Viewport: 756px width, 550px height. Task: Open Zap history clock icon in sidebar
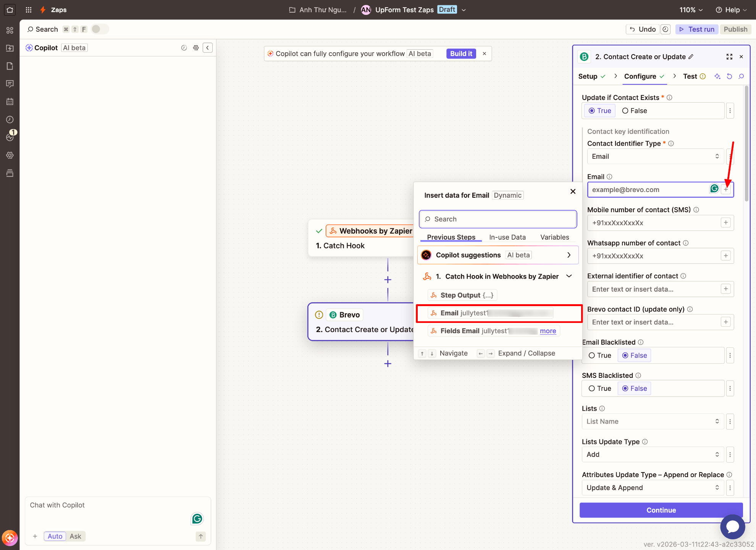point(10,119)
